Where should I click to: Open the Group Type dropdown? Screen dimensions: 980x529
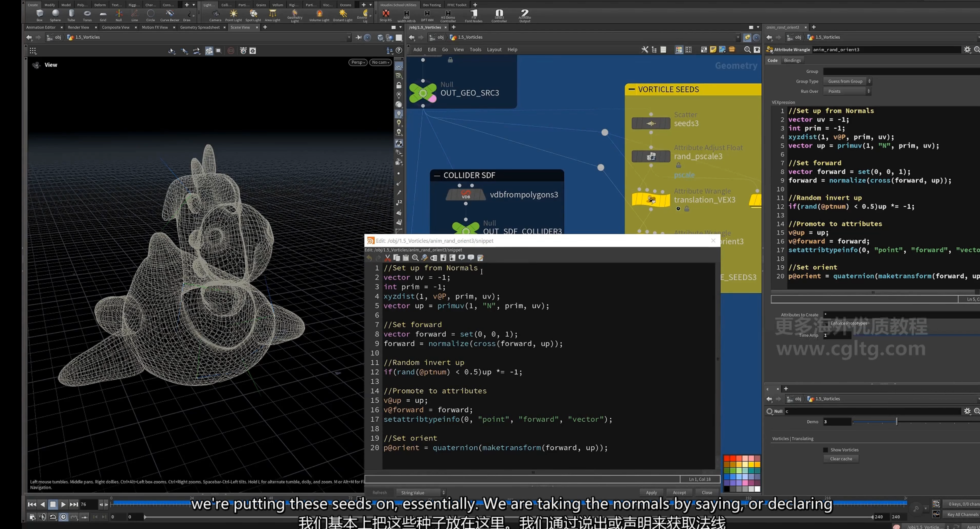847,82
